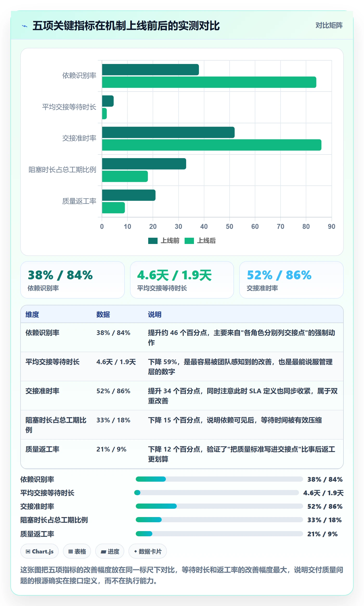Click the summary paragraph starting 这张图把五项指标

[182, 575]
